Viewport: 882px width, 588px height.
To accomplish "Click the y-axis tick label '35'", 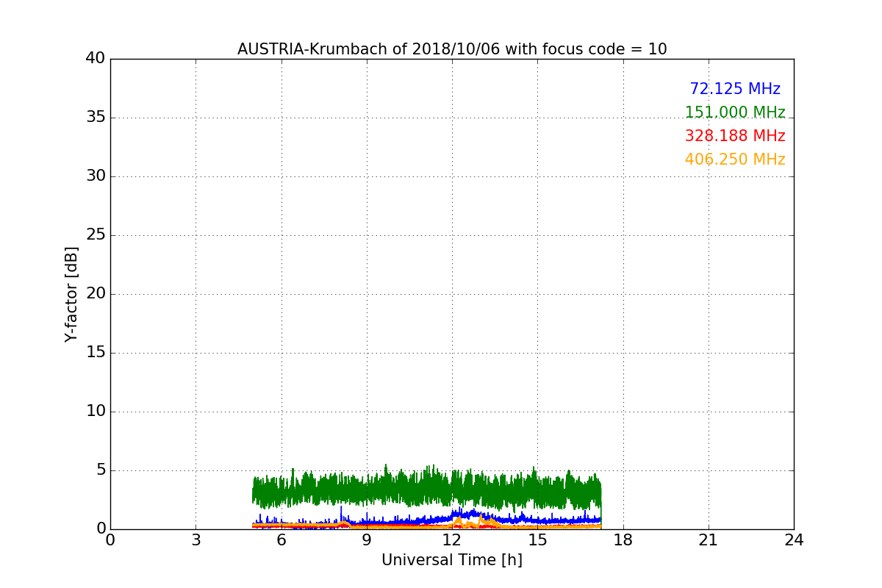I will coord(96,118).
